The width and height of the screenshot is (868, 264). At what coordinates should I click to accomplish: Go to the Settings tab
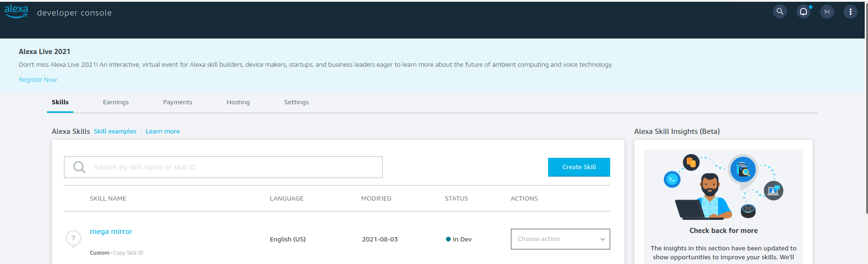[296, 102]
